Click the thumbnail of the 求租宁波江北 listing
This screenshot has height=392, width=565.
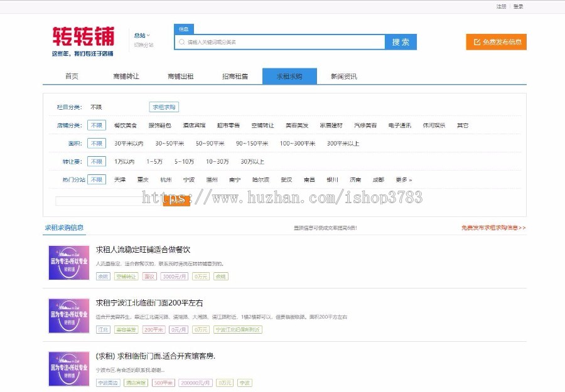click(x=68, y=315)
